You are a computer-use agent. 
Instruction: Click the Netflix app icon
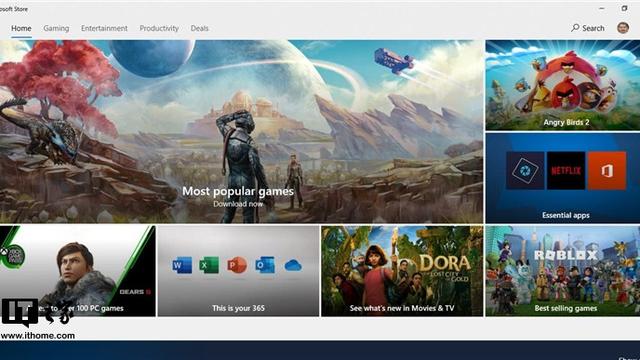tap(566, 171)
